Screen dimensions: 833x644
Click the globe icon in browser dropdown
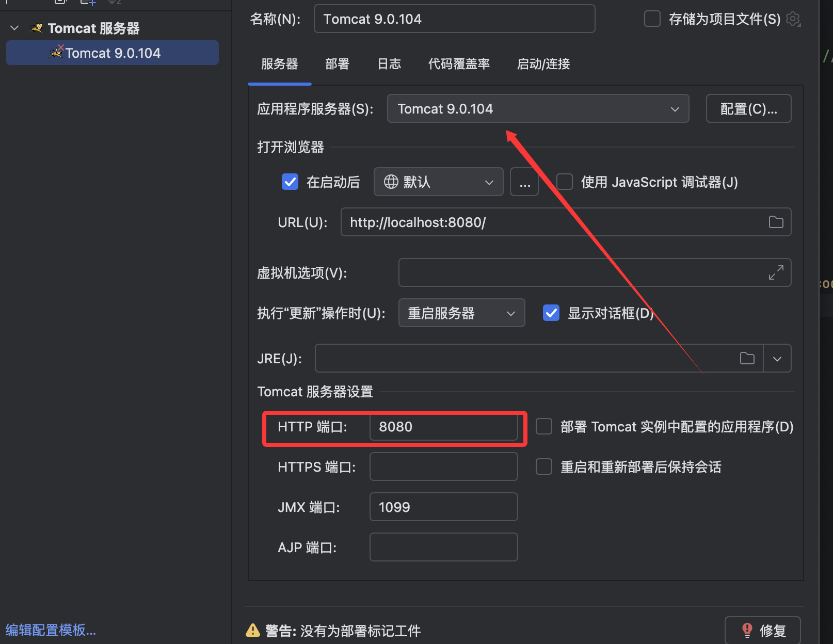391,182
